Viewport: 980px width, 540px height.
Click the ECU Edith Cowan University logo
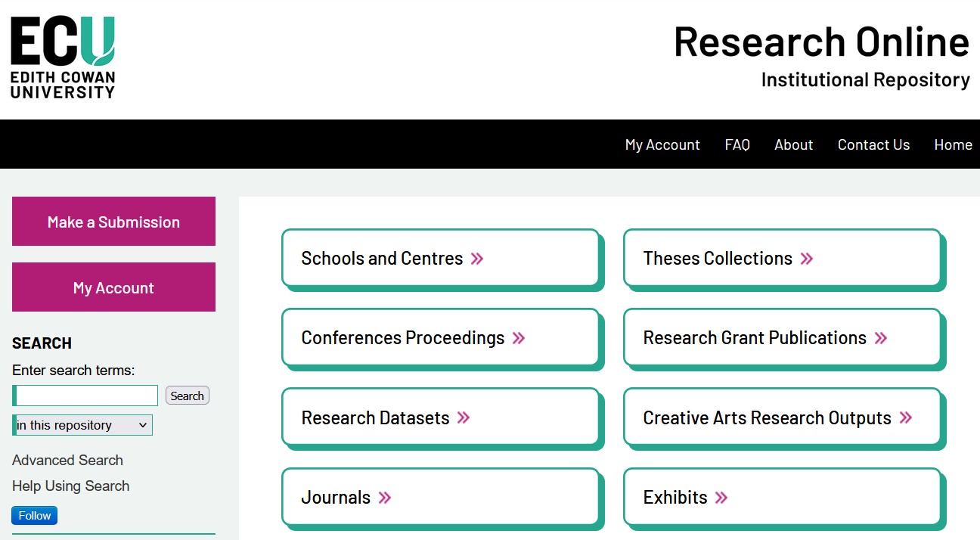[63, 58]
